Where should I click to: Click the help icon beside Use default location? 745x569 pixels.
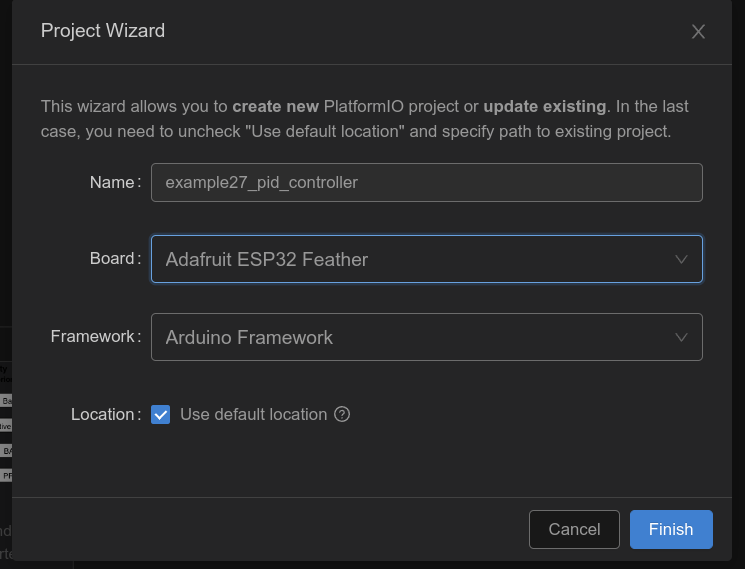pyautogui.click(x=342, y=414)
